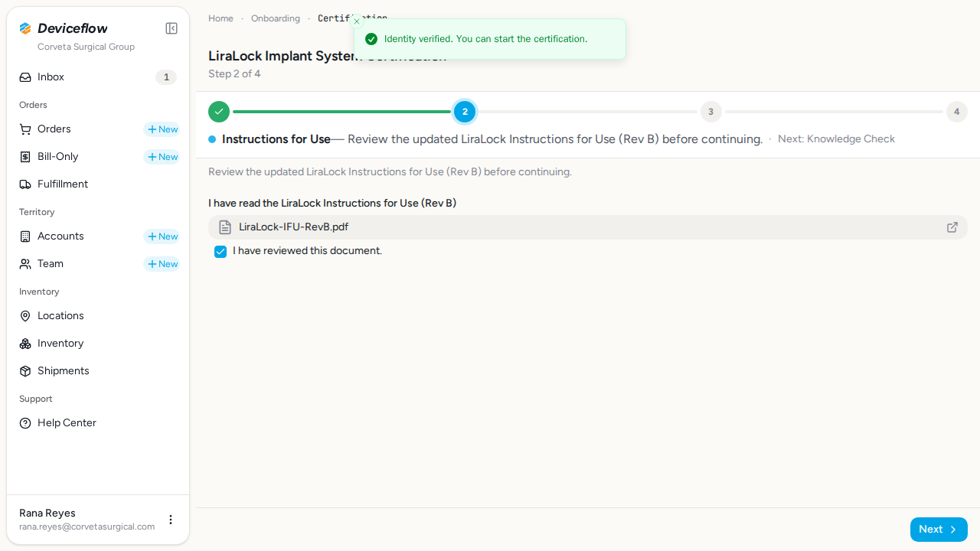Open user menu for Rana Reyes
This screenshot has height=551, width=980.
(x=171, y=520)
